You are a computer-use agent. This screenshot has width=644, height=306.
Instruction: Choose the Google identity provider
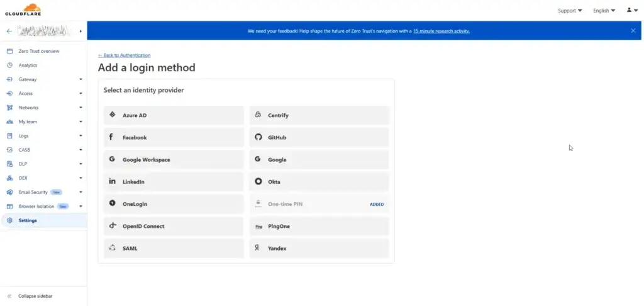(x=319, y=159)
